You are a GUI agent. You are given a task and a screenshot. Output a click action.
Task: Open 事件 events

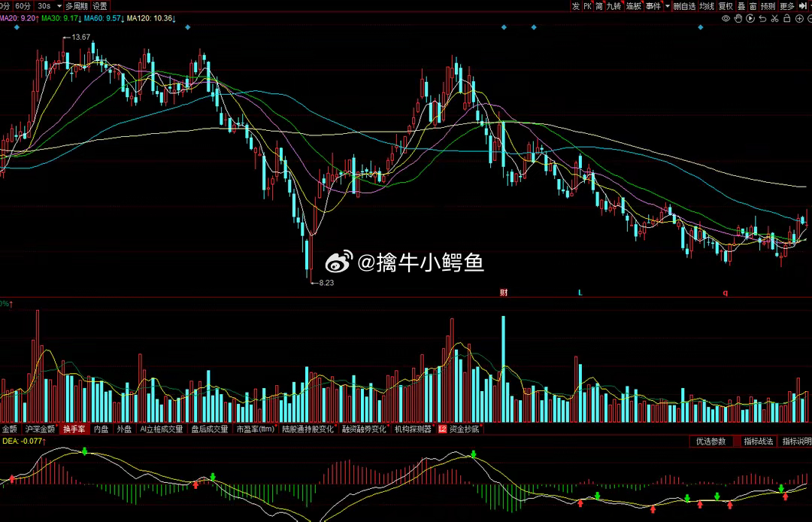[653, 6]
